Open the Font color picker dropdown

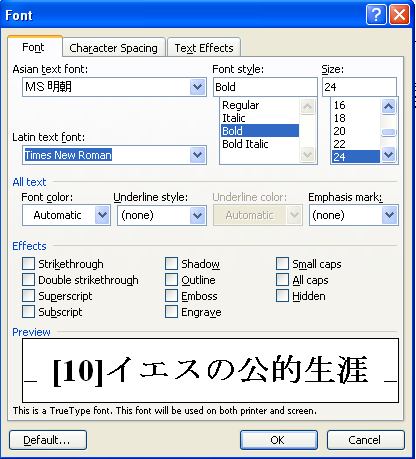pos(102,215)
